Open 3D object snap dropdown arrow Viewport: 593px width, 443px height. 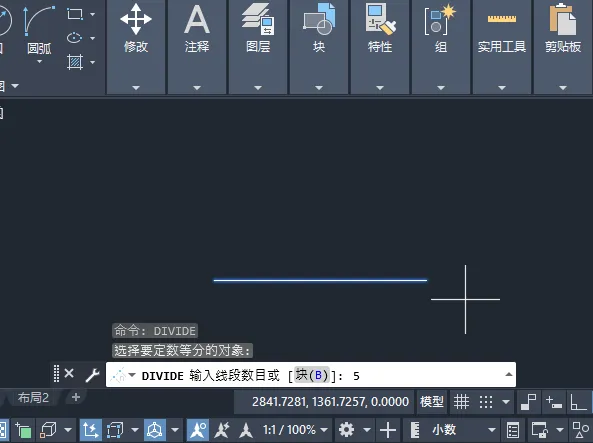(x=68, y=430)
